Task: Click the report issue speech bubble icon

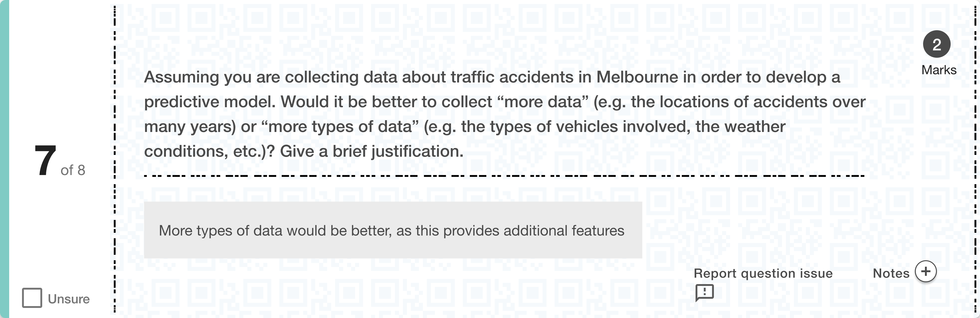Action: click(704, 293)
